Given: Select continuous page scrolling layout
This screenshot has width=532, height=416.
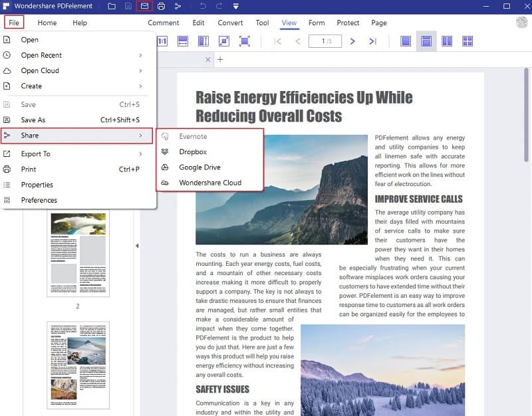Looking at the screenshot, I should (426, 41).
